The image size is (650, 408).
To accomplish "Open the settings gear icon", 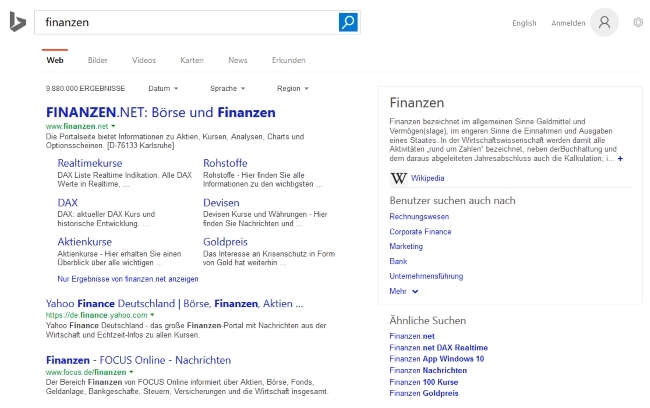I will [x=638, y=22].
